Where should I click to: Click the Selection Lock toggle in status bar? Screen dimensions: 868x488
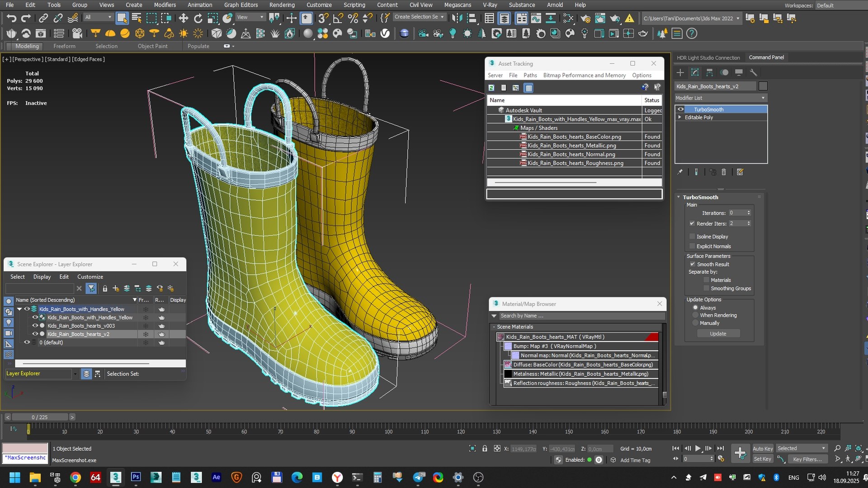click(485, 449)
